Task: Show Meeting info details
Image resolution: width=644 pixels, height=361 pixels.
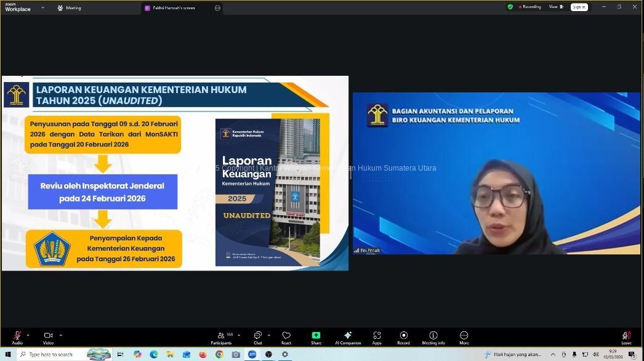Action: (x=433, y=336)
